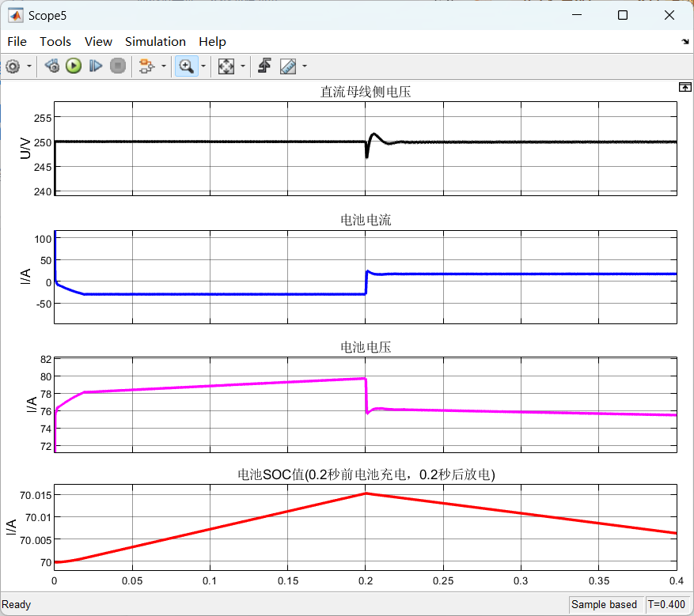Click the 255 y-axis tick label
The height and width of the screenshot is (616, 694).
pyautogui.click(x=43, y=118)
